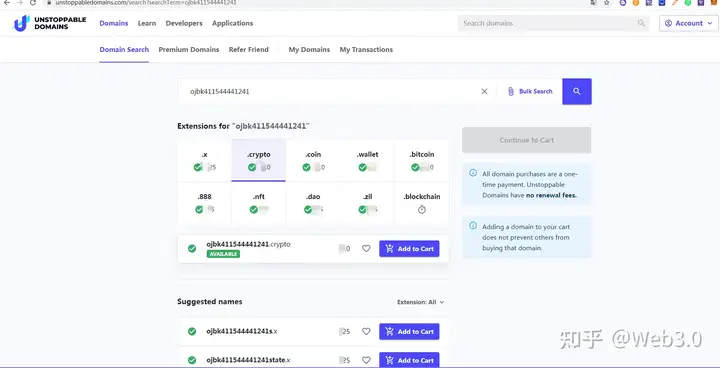The width and height of the screenshot is (720, 368).
Task: Open the Applications menu
Action: 232,23
